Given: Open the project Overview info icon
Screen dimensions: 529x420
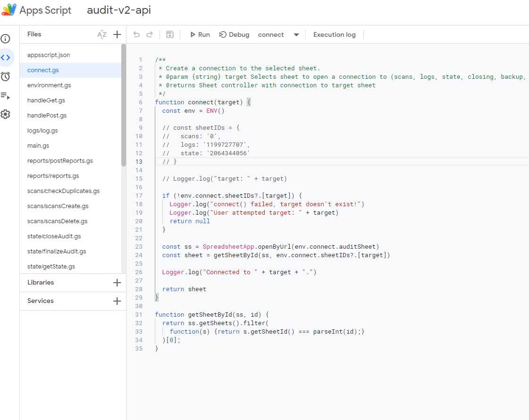Looking at the screenshot, I should pos(5,39).
